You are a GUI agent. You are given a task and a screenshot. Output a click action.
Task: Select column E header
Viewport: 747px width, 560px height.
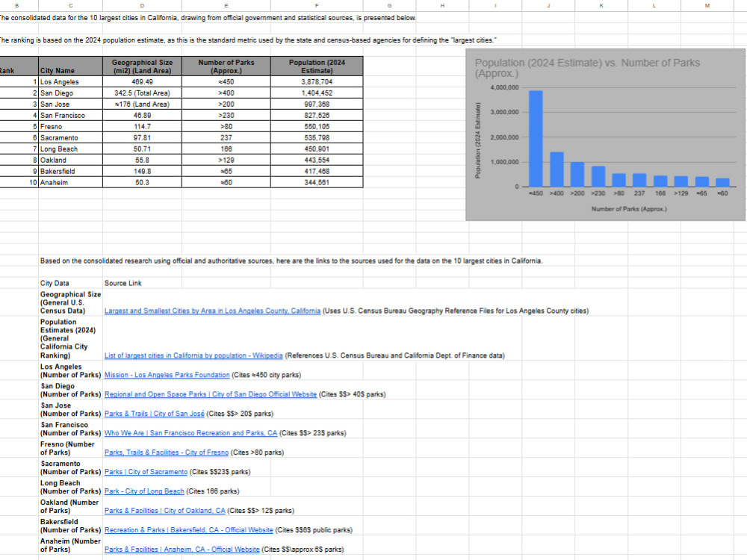tap(226, 6)
